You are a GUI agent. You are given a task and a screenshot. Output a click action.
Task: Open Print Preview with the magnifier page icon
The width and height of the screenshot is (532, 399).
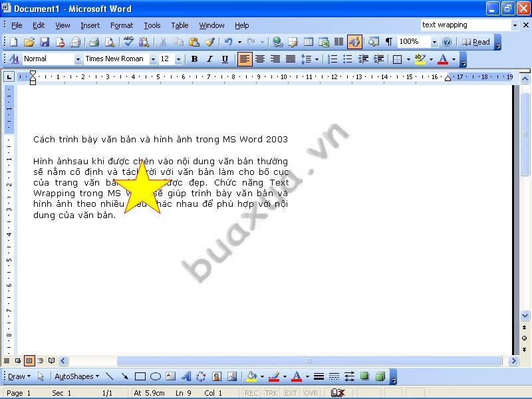(x=110, y=42)
